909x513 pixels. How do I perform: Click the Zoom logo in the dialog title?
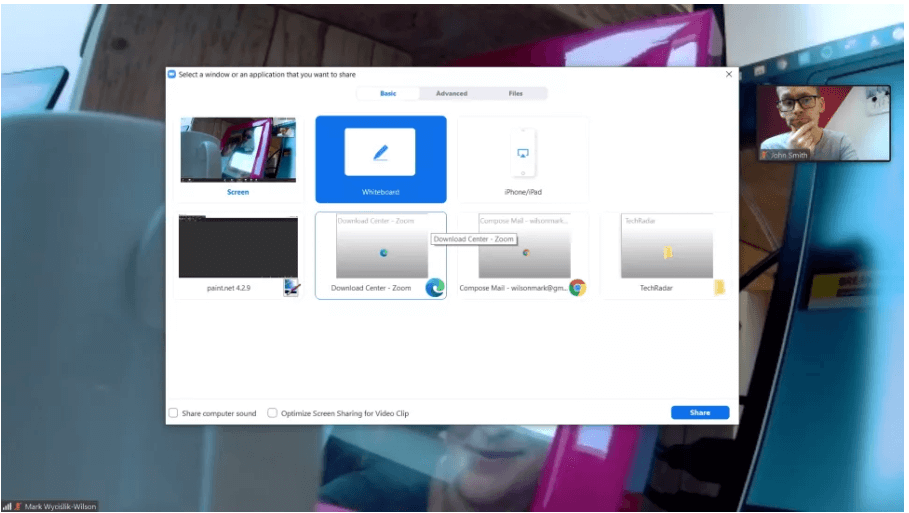click(172, 74)
